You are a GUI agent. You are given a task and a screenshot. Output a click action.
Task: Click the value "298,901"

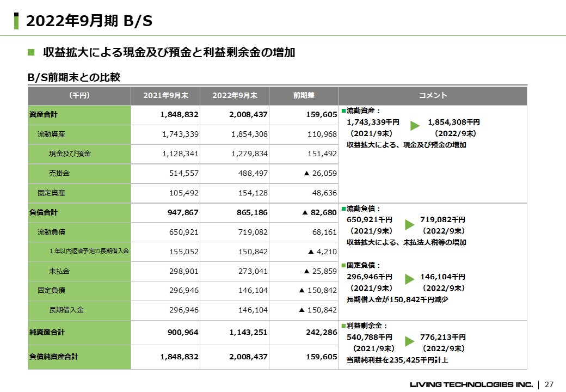point(184,271)
